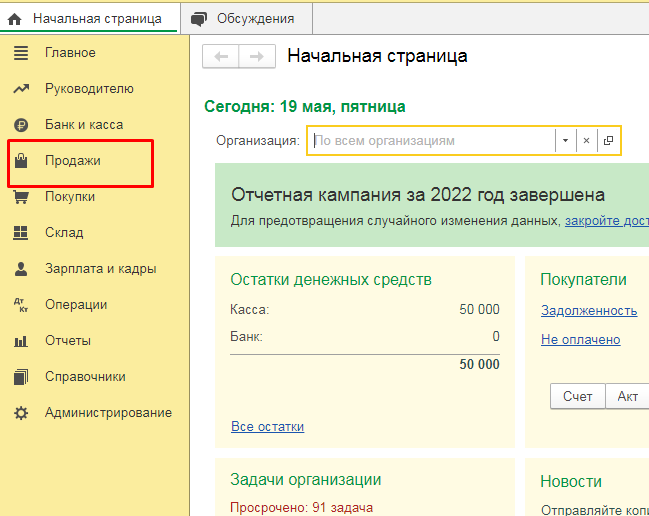Screen dimensions: 649x516
Task: Click the ruble coin icon for Банк и касса
Action: click(21, 125)
